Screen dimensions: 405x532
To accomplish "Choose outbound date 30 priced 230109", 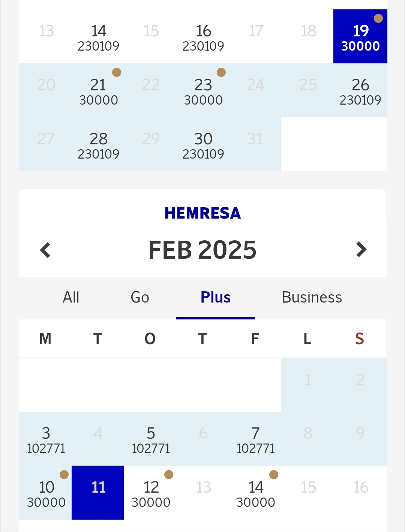I will [203, 145].
